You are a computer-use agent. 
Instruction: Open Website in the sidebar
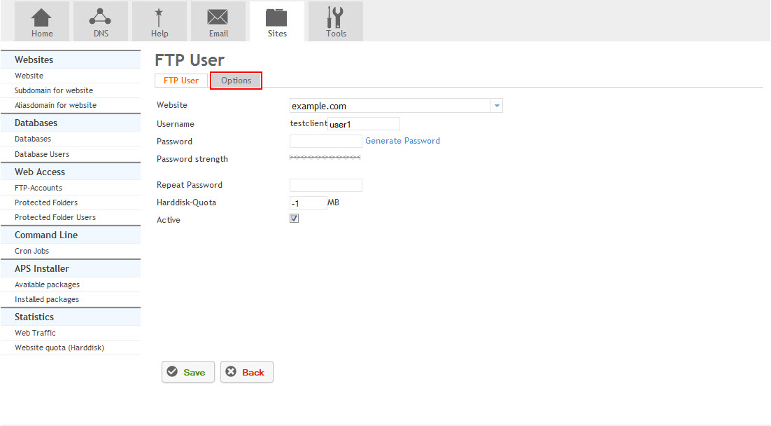click(29, 76)
